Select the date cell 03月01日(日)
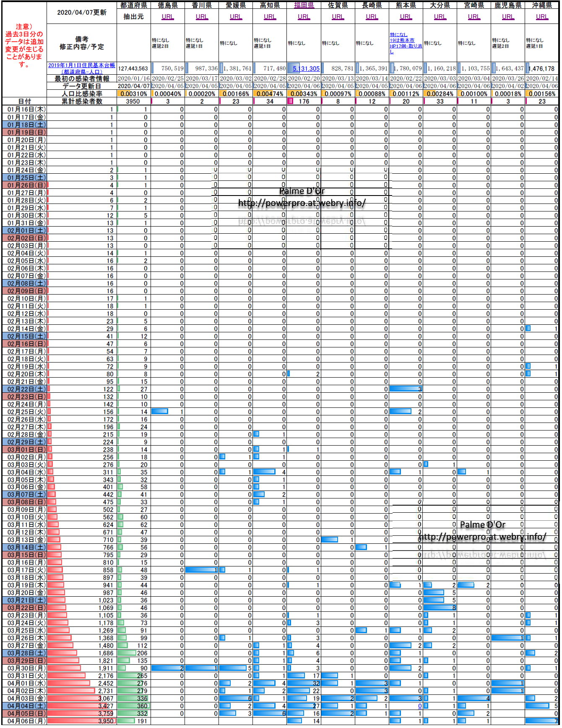 (24, 449)
